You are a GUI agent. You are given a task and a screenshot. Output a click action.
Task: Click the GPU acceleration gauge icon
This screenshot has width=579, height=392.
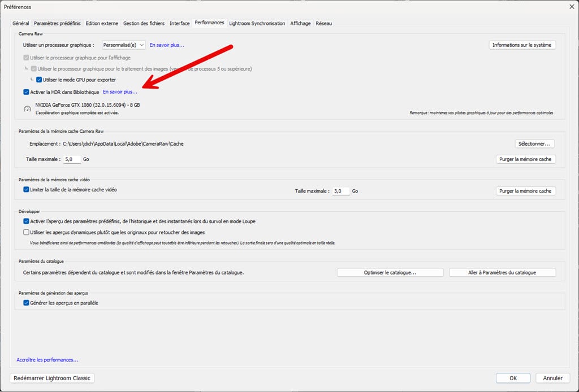(27, 109)
